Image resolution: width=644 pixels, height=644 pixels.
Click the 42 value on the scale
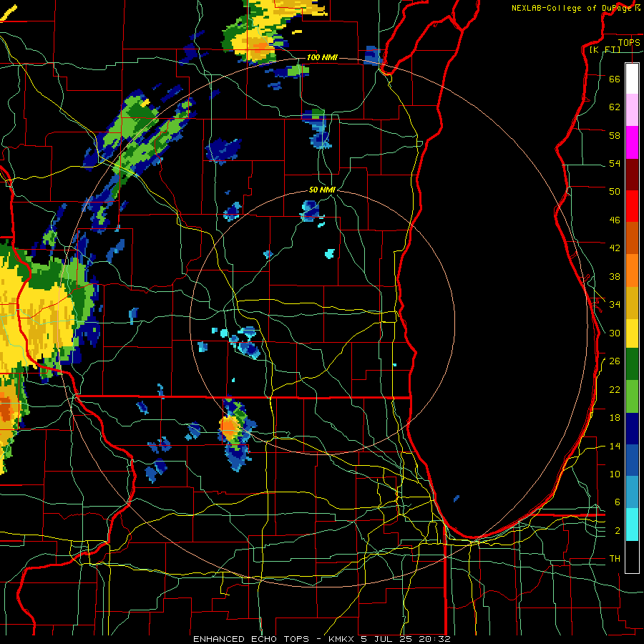tap(615, 248)
